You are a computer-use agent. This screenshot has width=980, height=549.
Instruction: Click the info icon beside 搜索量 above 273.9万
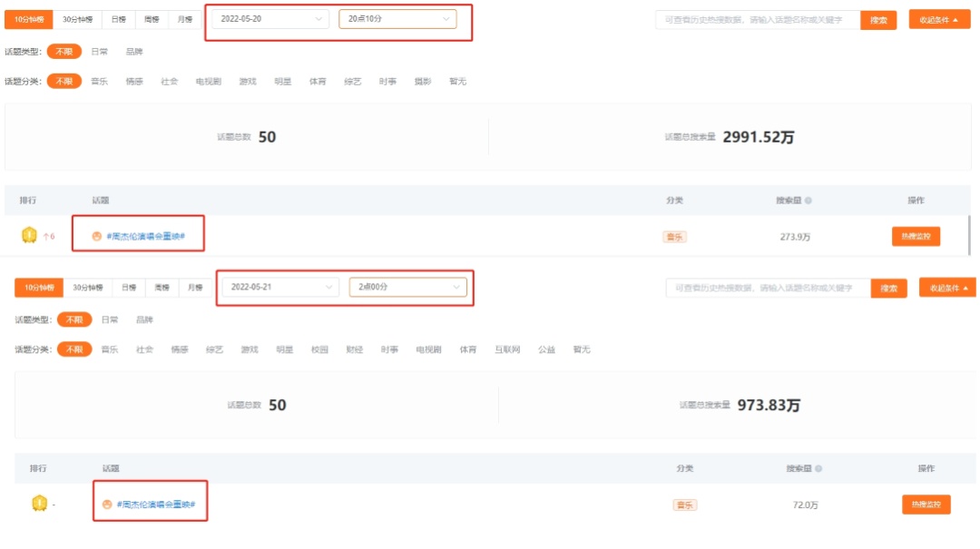808,201
